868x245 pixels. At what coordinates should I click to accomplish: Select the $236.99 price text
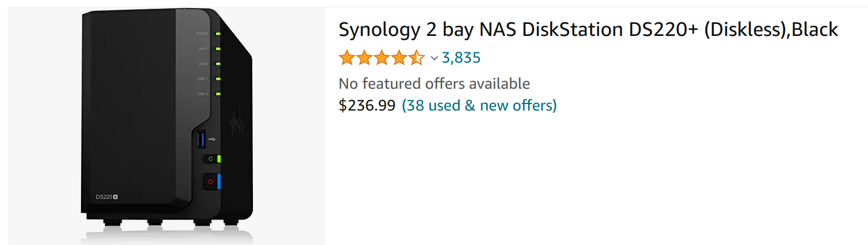coord(367,105)
